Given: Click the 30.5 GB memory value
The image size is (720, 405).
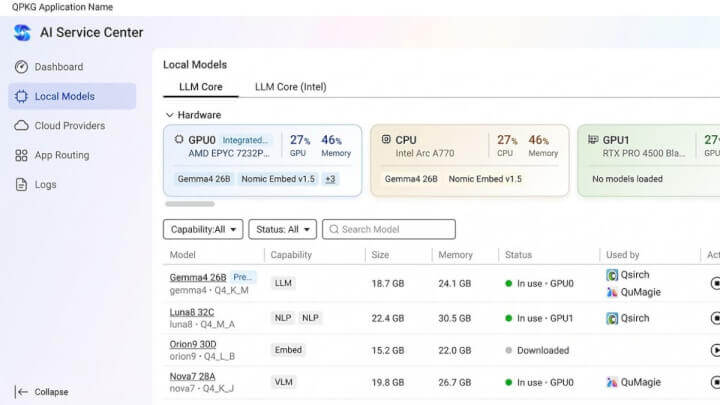Looking at the screenshot, I should tap(455, 318).
